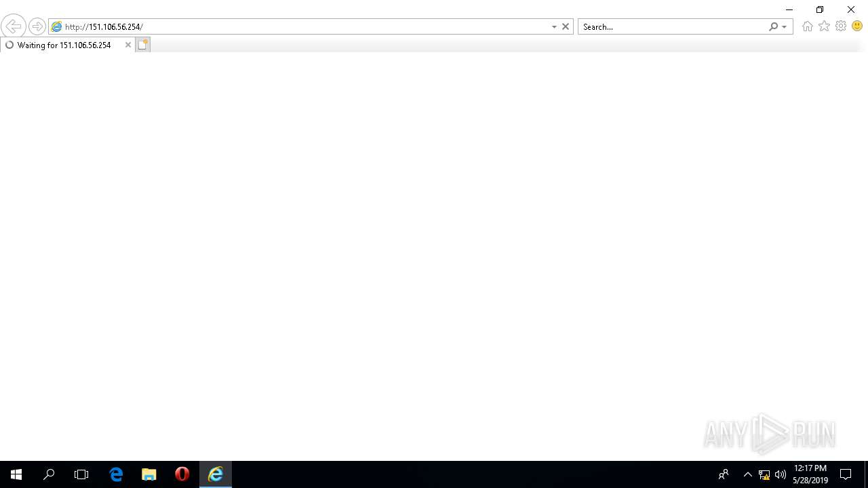The height and width of the screenshot is (488, 868).
Task: Open network status tray icon
Action: [x=764, y=474]
